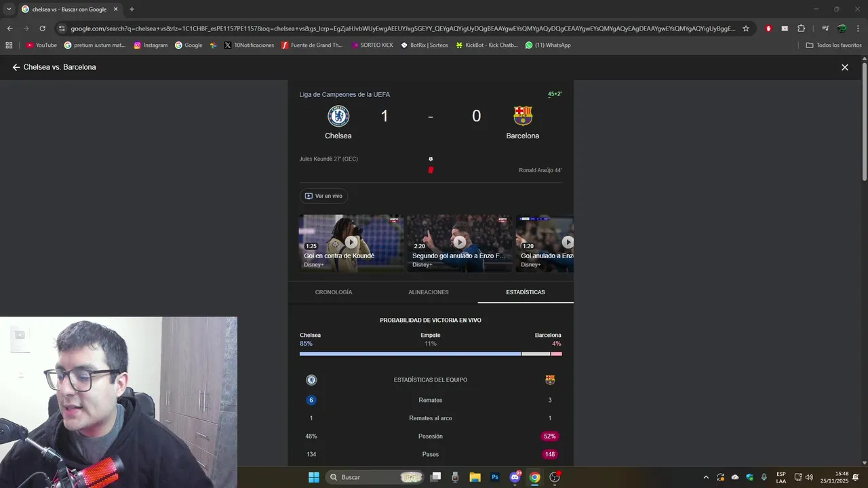The image size is (868, 488).
Task: Click Barcelona's 52% possession value
Action: (x=550, y=436)
